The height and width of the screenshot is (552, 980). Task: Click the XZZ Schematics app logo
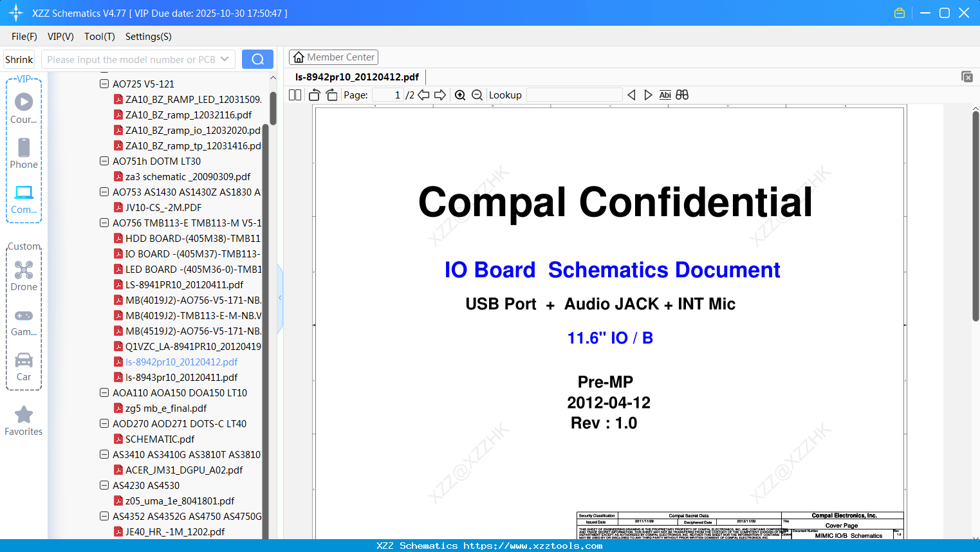[x=16, y=13]
